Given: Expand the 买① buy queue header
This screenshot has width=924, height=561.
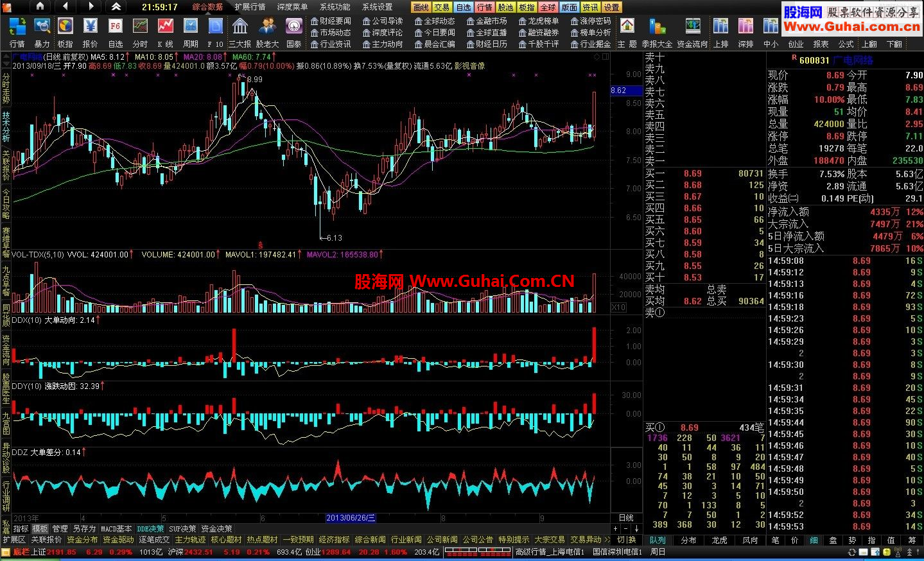Looking at the screenshot, I should (656, 427).
